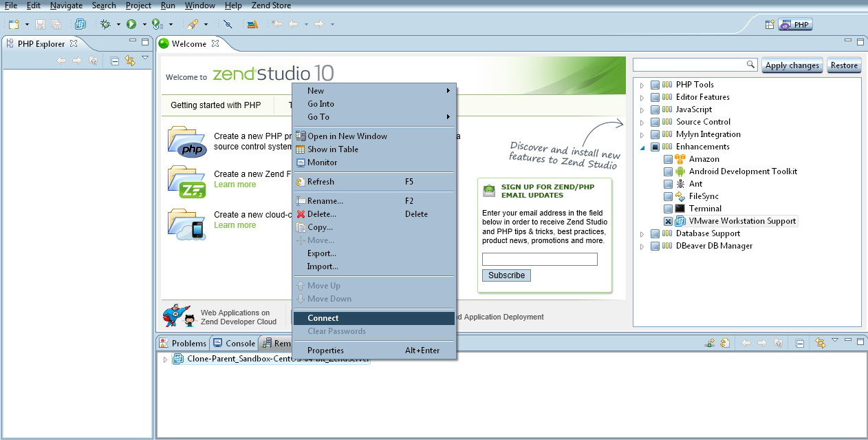Expand the Clone-Parent_Sandbox tree item
Image resolution: width=868 pixels, height=440 pixels.
pyautogui.click(x=165, y=359)
